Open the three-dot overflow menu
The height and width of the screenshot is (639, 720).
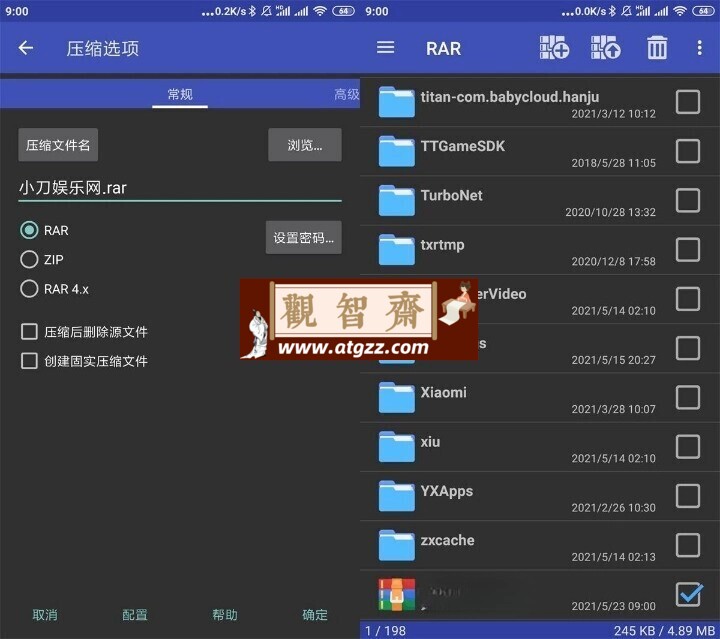(x=699, y=47)
